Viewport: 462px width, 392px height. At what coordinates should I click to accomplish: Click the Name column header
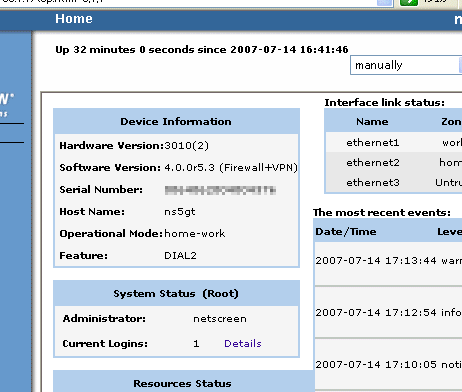tap(372, 121)
